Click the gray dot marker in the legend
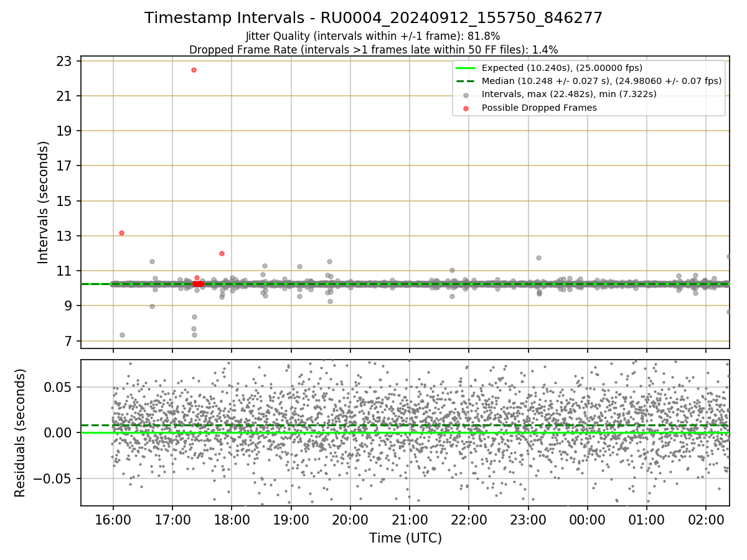Screen dimensions: 747x560 (466, 95)
